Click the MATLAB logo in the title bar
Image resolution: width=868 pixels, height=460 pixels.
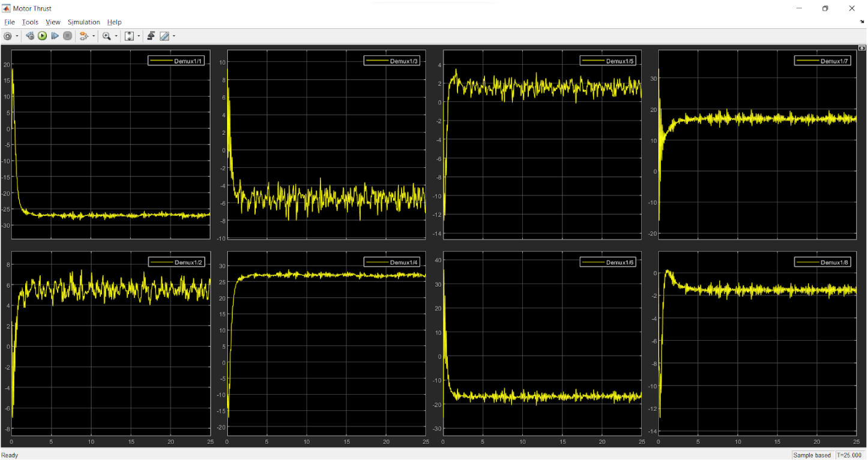tap(7, 8)
